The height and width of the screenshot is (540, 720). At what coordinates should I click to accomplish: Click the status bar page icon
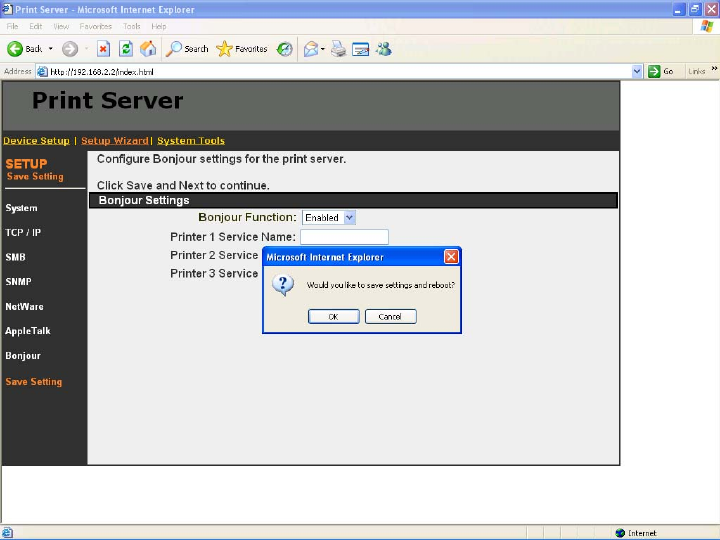point(7,533)
